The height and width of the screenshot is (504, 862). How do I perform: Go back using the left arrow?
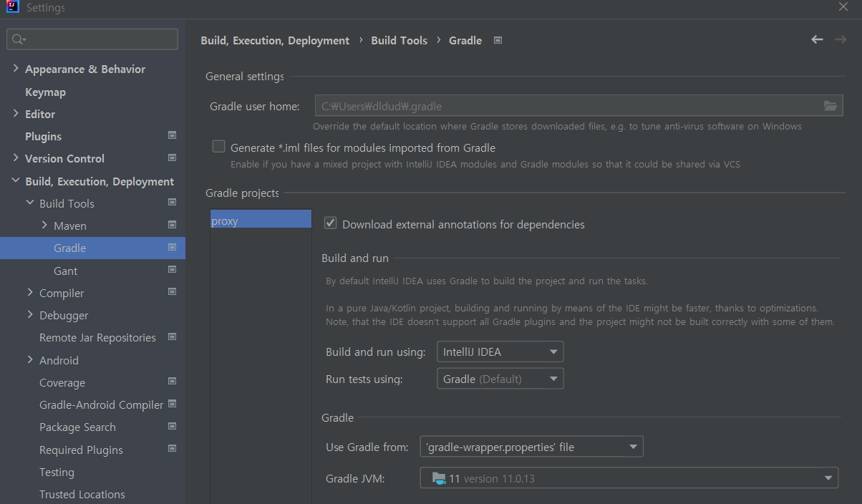click(817, 39)
